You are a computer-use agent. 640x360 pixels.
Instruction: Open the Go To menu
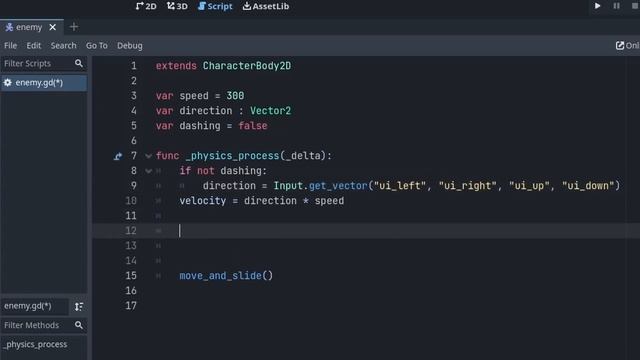coord(97,46)
